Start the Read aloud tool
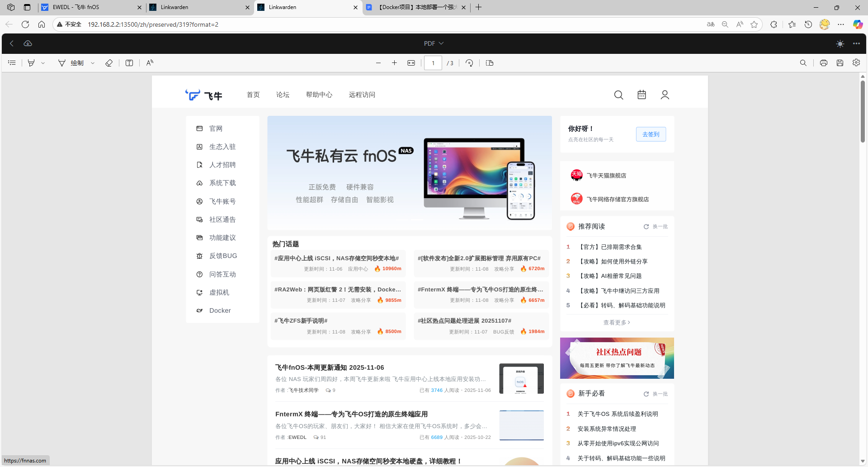 click(150, 63)
